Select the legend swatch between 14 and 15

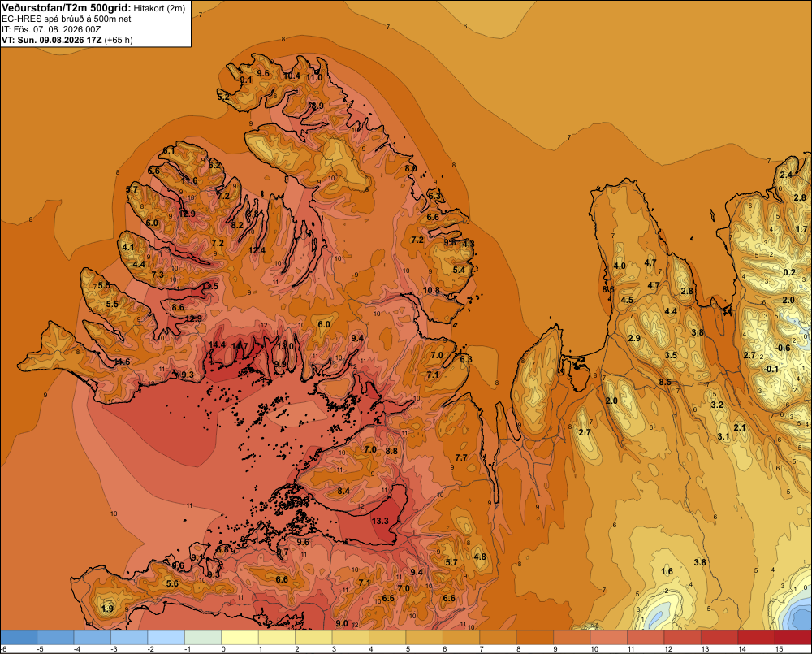pos(756,638)
